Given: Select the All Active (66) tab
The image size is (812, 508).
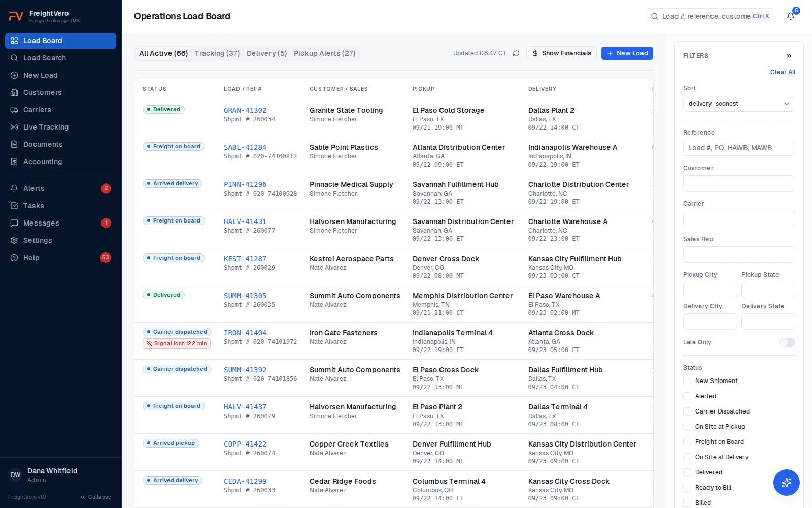Looking at the screenshot, I should point(163,53).
